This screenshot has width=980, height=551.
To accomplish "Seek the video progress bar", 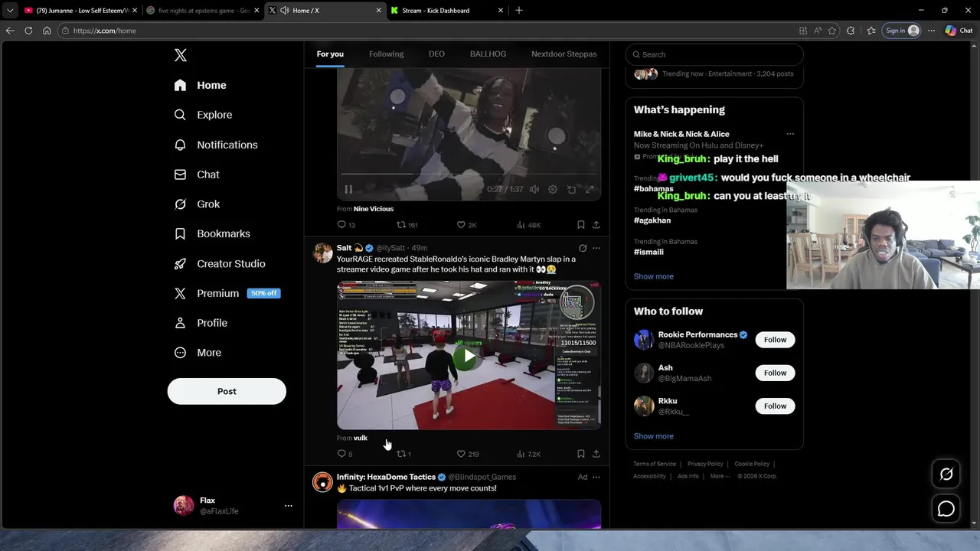I will (469, 174).
